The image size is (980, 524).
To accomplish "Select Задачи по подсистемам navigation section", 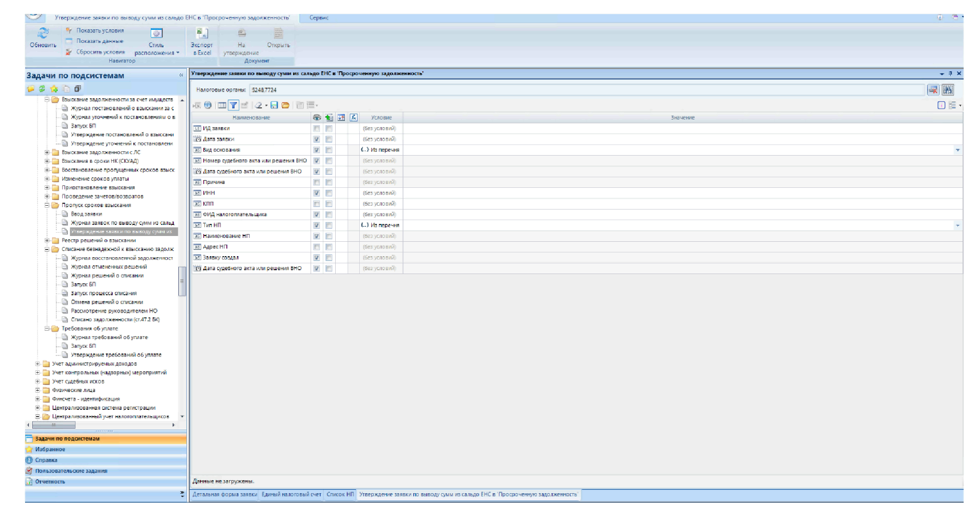I will [x=106, y=439].
